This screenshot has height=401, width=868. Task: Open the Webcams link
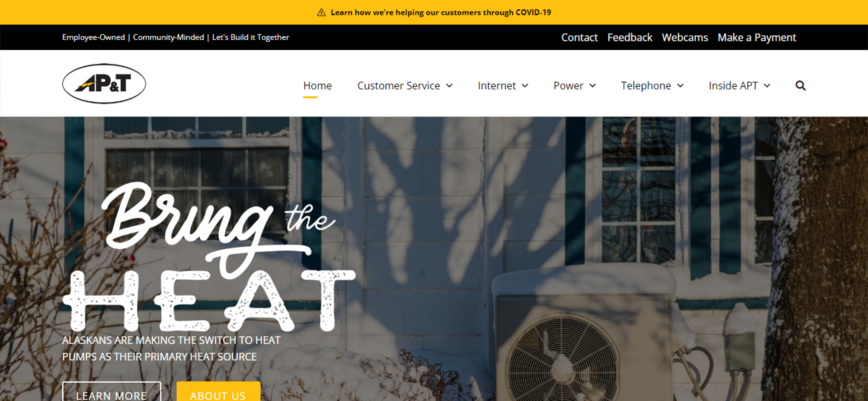[x=685, y=37]
